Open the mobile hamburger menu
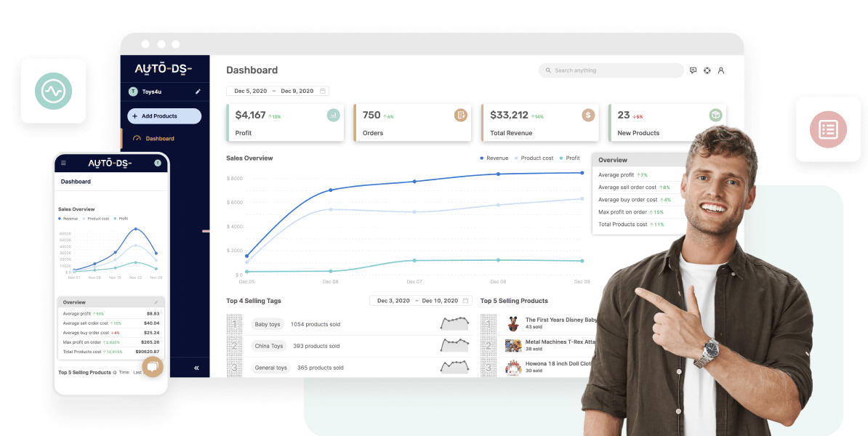This screenshot has width=868, height=436. pos(63,163)
